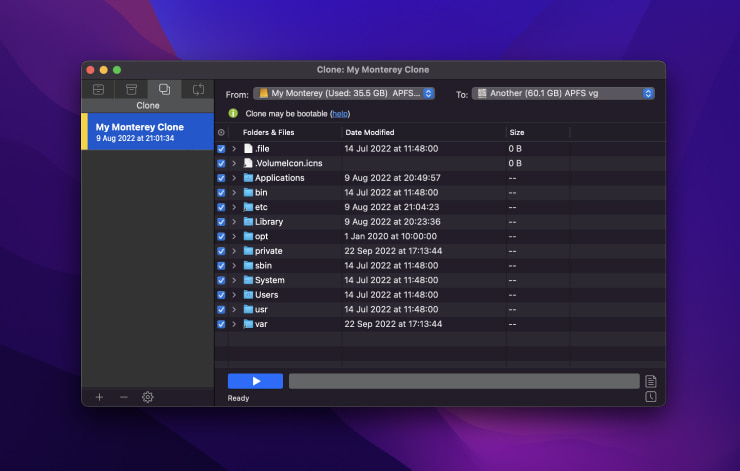Sort by Size column header
740x471 pixels.
pyautogui.click(x=517, y=133)
